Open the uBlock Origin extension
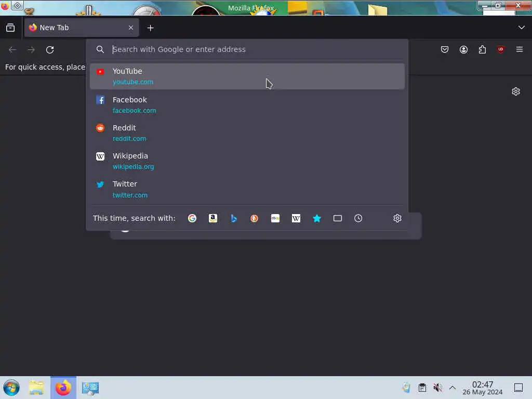The image size is (532, 399). coord(501,49)
